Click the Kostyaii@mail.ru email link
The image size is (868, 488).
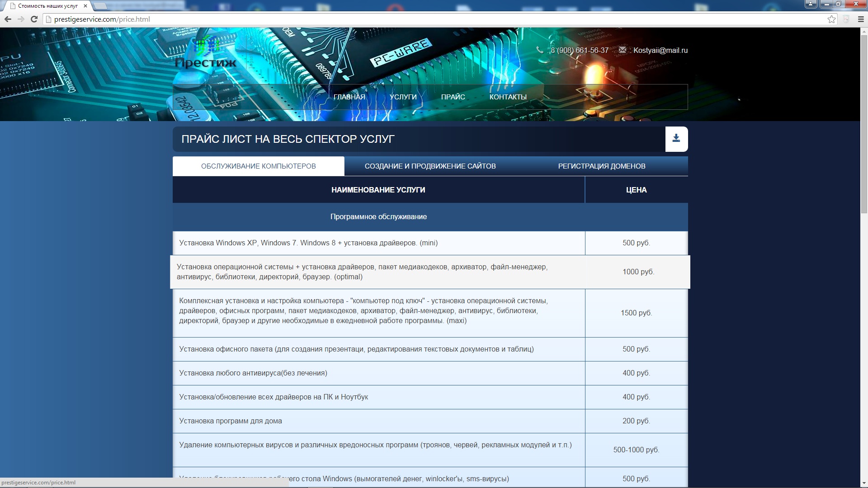(x=660, y=51)
